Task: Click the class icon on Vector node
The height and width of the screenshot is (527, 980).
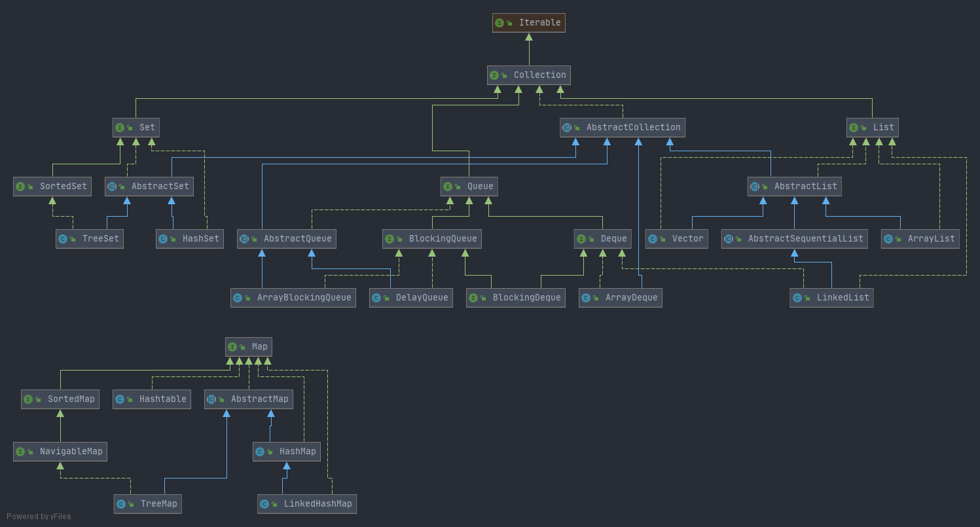Action: coord(653,239)
